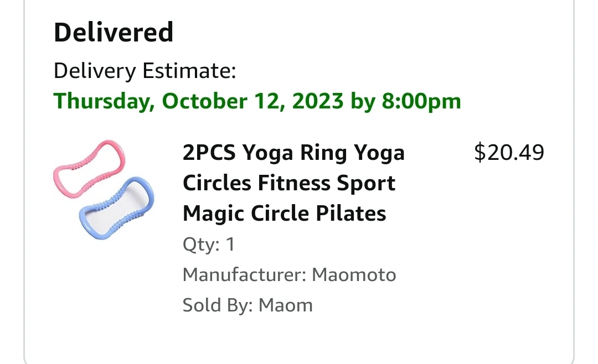Click the Manufacturer: Maomoto line
Viewport: 598px width, 364px height.
pyautogui.click(x=290, y=275)
